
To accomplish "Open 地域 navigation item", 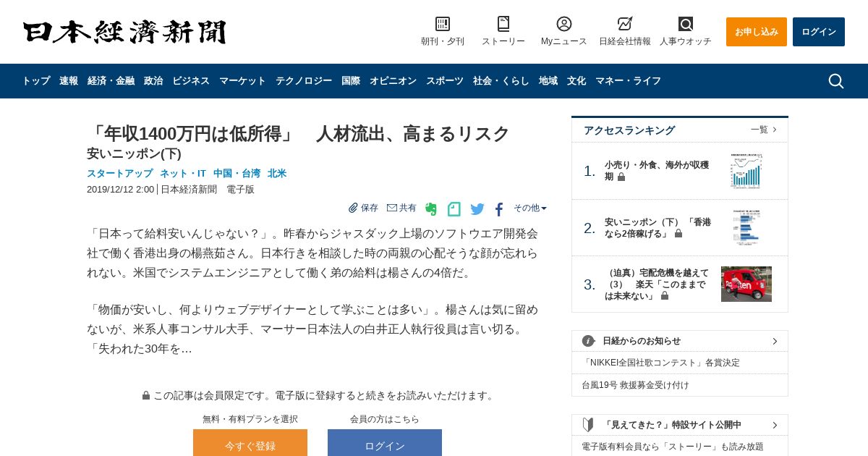I will coord(548,81).
